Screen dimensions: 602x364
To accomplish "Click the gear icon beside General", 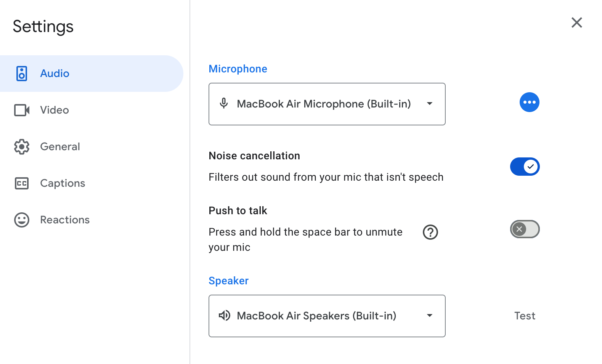I will (x=22, y=147).
